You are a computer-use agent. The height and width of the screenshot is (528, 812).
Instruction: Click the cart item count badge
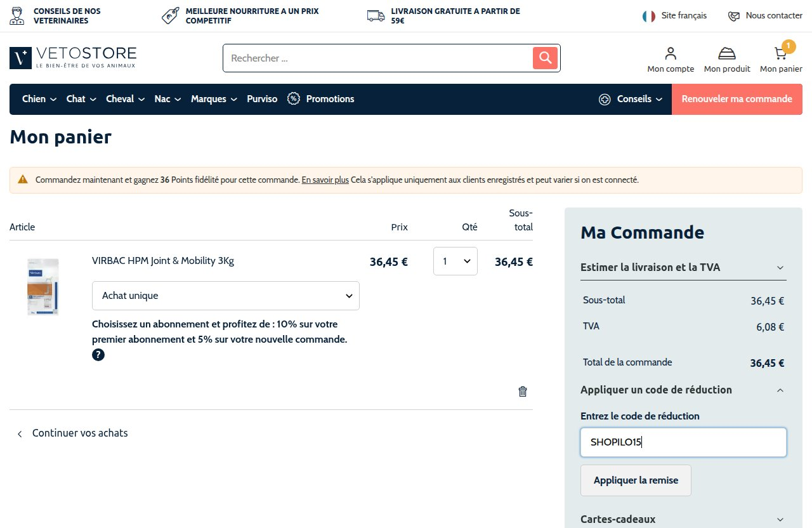pyautogui.click(x=788, y=46)
